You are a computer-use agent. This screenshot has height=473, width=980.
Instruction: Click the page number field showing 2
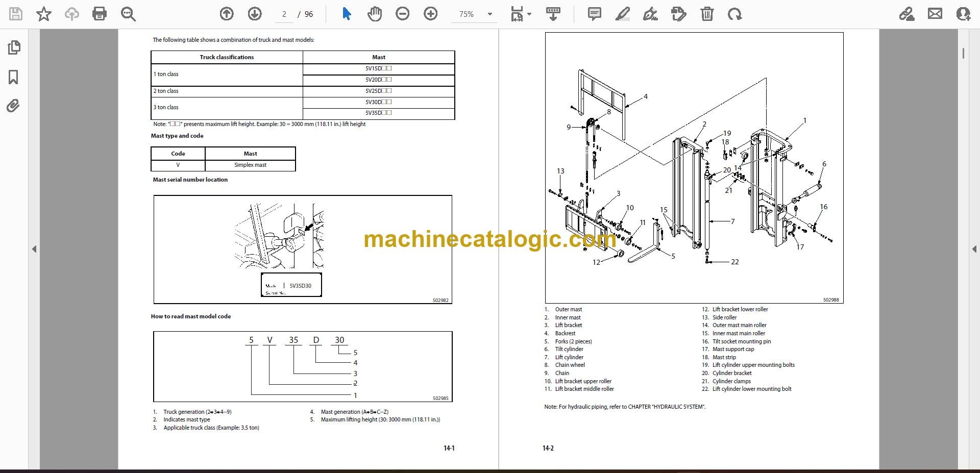point(284,14)
